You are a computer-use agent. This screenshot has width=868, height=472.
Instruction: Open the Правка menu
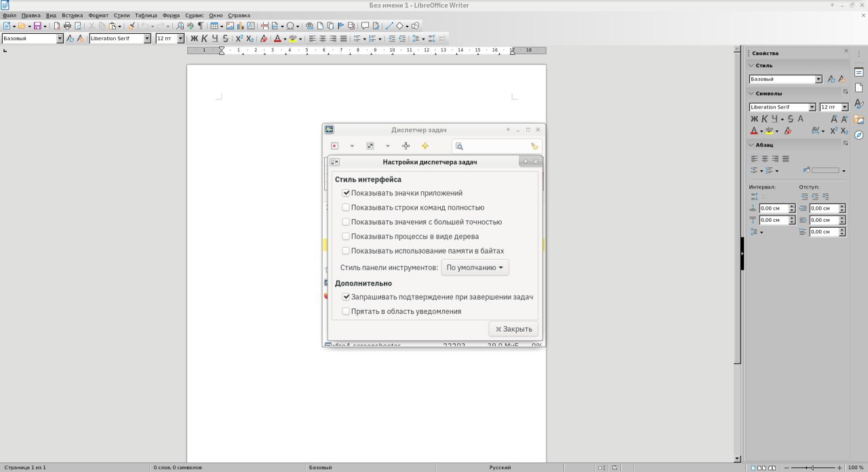tap(31, 15)
